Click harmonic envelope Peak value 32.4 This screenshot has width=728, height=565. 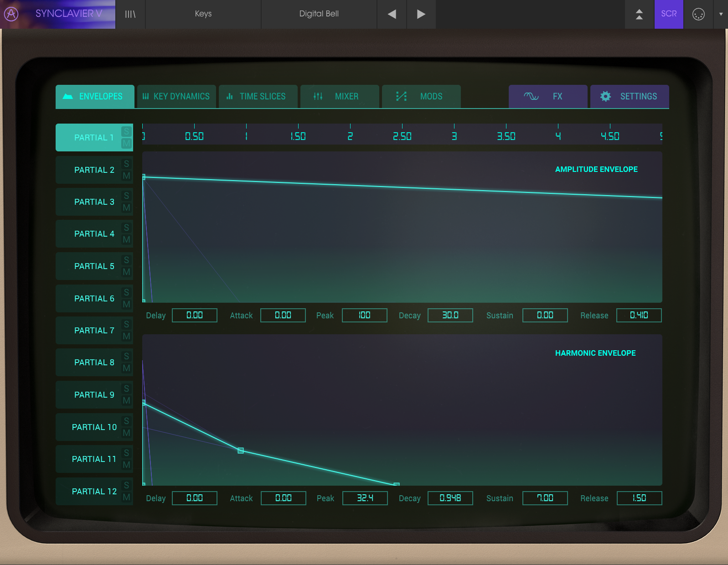(x=365, y=498)
